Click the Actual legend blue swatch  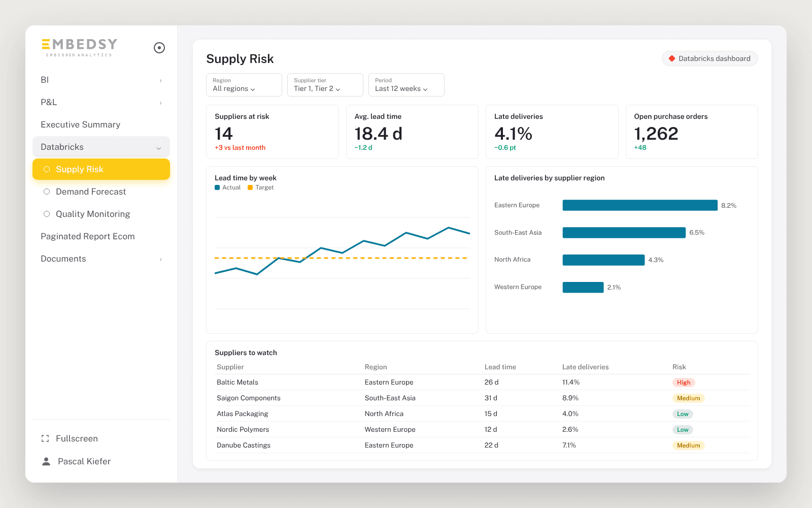click(x=217, y=187)
